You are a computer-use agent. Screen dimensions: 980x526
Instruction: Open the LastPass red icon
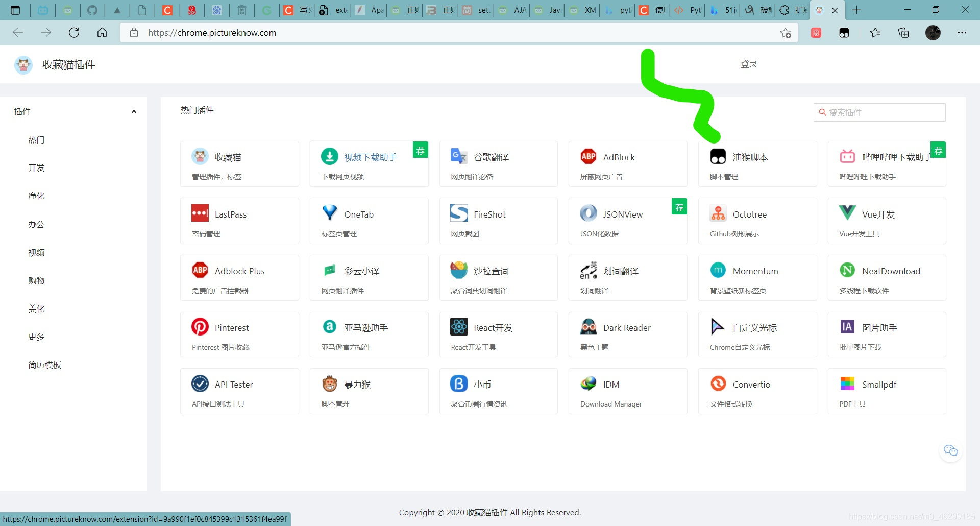[x=200, y=213]
